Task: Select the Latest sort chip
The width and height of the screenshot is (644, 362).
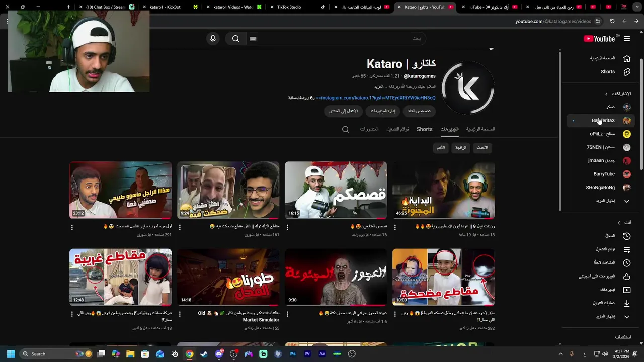Action: (482, 148)
